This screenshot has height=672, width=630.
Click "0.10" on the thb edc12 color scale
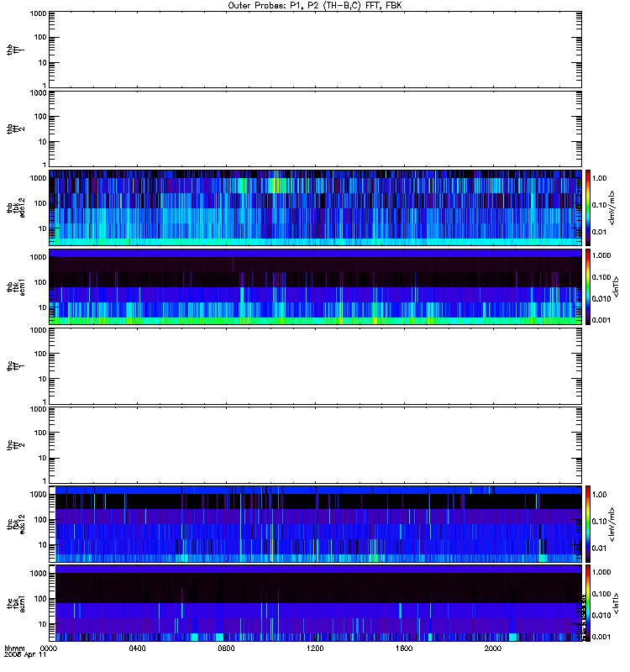[599, 205]
